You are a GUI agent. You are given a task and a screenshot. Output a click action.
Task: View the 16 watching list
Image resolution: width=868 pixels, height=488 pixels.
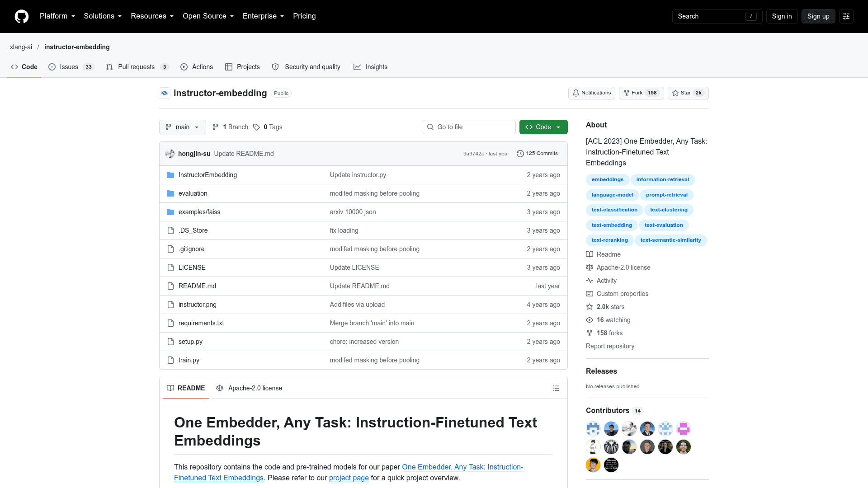(x=608, y=320)
